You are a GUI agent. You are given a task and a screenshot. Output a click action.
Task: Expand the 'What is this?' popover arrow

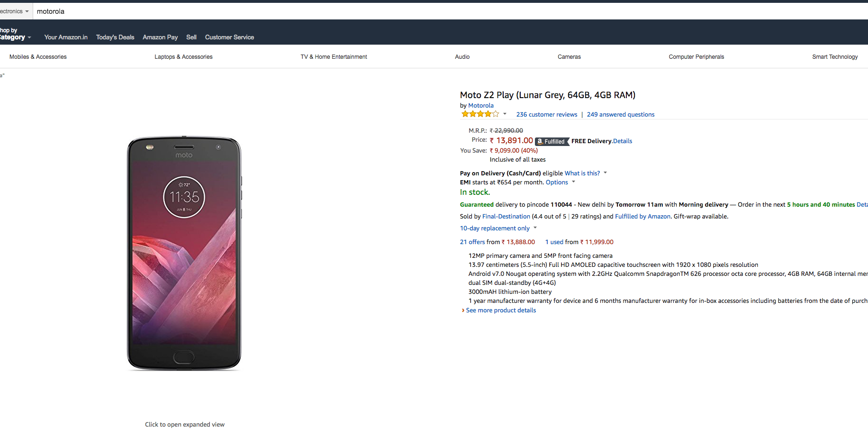(605, 173)
